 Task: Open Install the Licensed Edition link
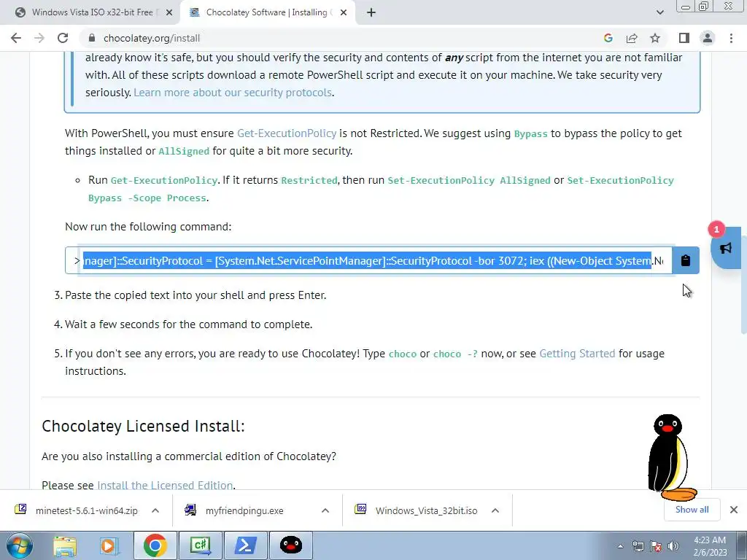(165, 485)
